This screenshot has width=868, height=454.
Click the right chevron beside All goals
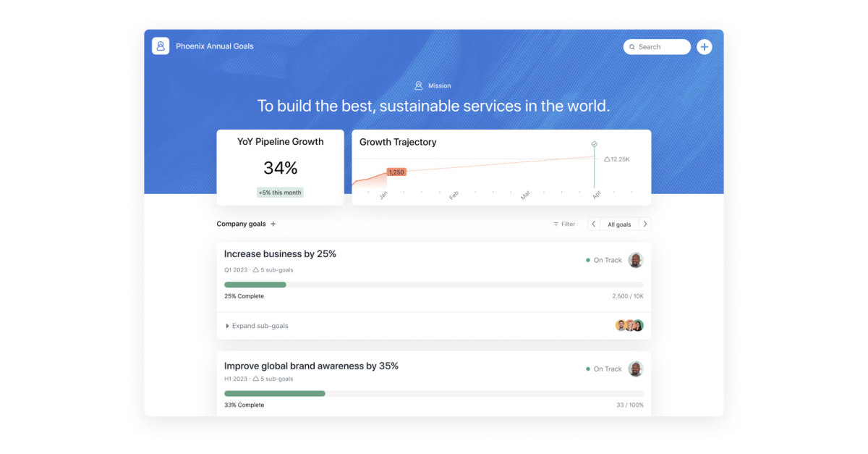[x=644, y=224]
